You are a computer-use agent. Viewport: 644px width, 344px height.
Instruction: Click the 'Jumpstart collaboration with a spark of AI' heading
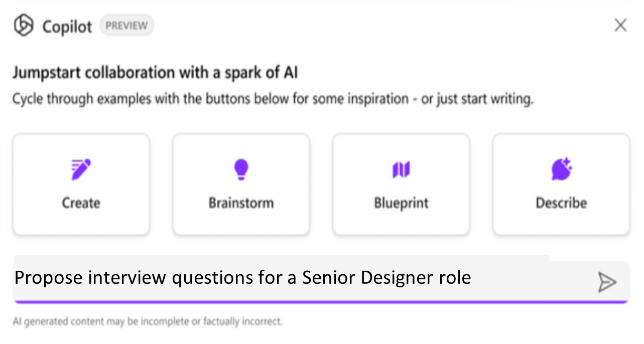tap(155, 73)
